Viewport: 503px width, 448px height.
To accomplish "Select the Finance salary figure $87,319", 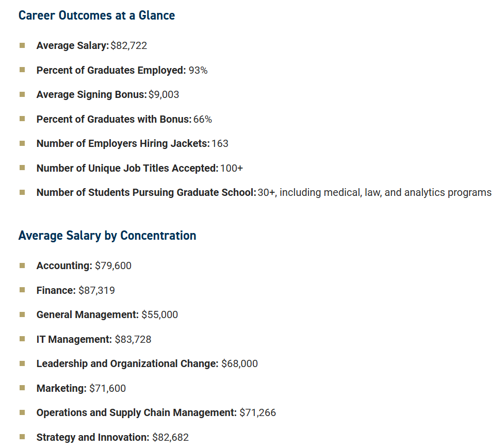I will (96, 290).
